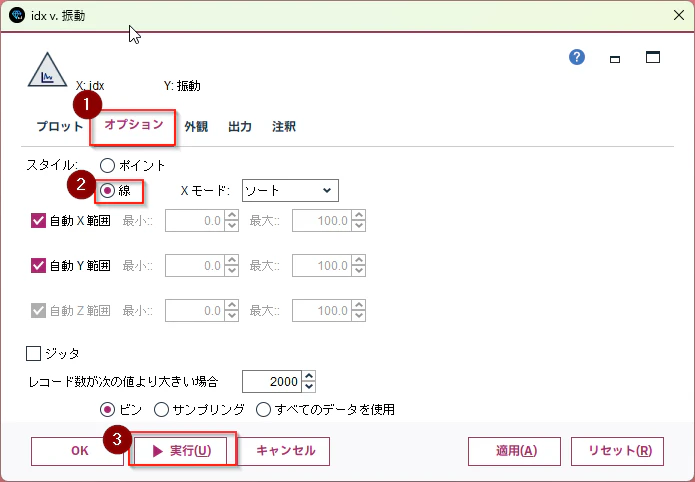Click the 適用(A) button
695x482 pixels.
(515, 451)
